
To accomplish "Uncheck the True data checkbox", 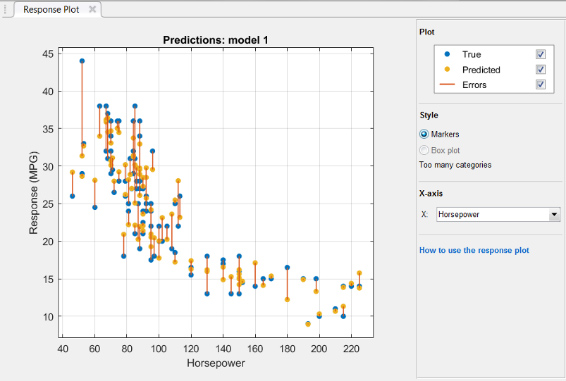I will point(540,54).
